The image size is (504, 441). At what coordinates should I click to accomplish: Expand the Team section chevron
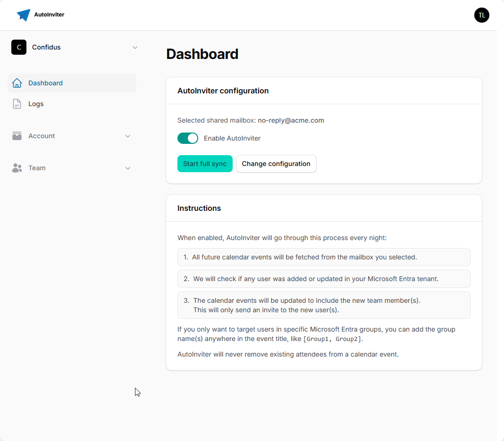tap(128, 168)
